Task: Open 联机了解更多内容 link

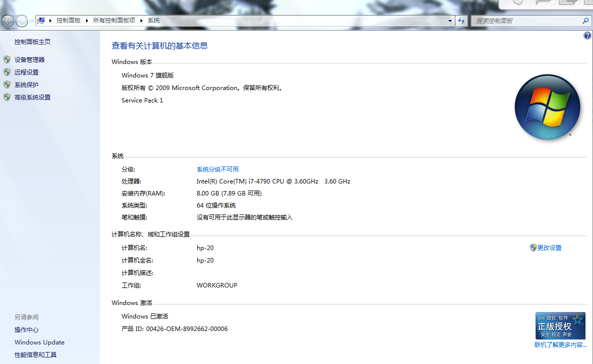Action: [x=560, y=344]
